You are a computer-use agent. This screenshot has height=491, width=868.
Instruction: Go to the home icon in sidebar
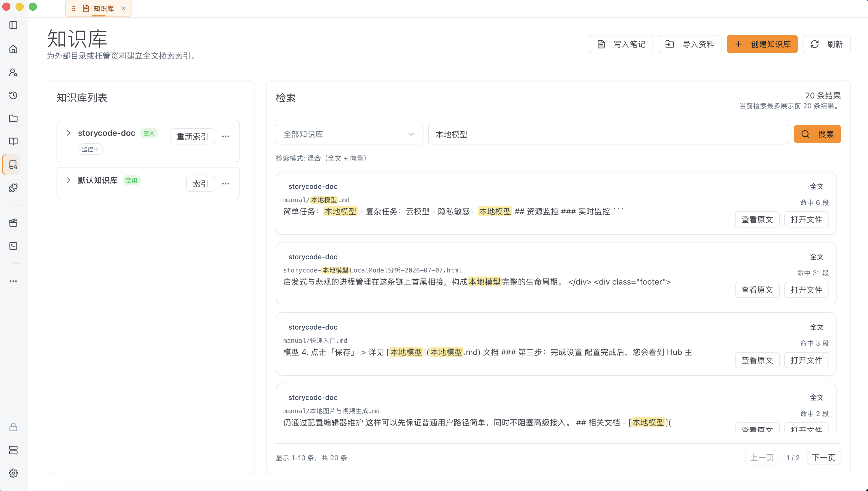click(x=13, y=49)
